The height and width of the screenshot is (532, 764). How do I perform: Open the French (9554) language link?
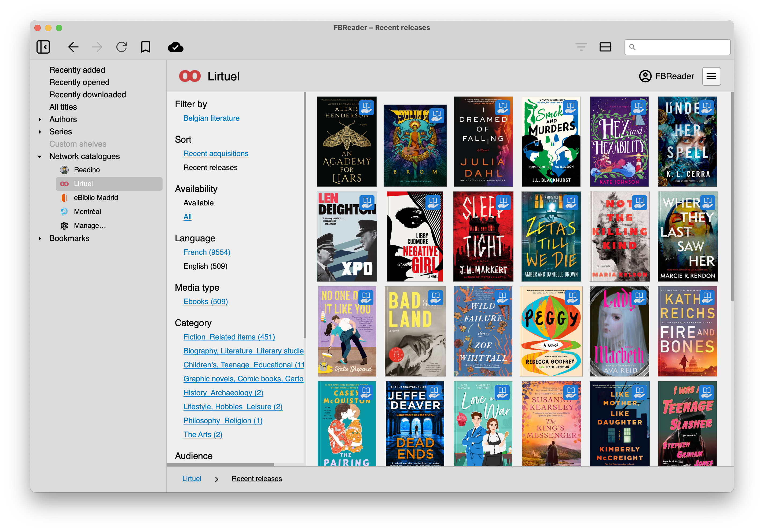207,252
